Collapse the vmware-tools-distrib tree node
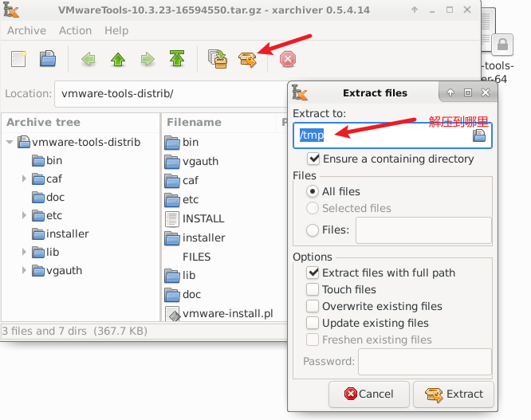Viewport: 531px width, 420px height. (x=10, y=143)
